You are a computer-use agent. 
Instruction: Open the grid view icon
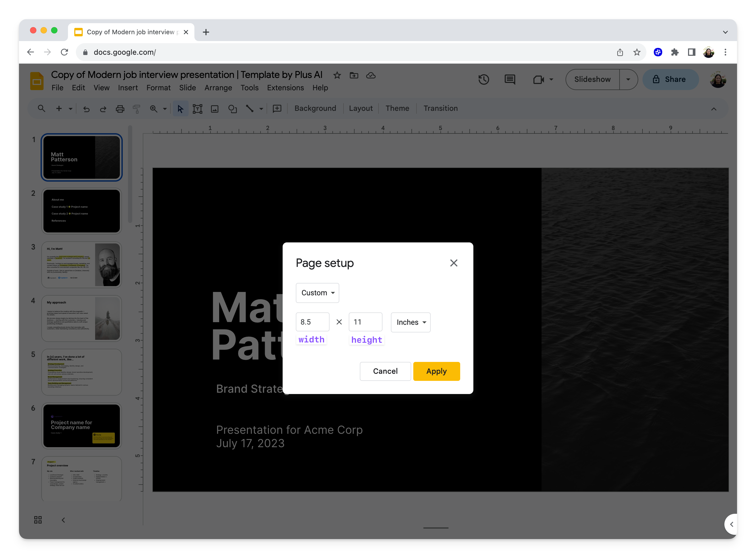click(38, 520)
